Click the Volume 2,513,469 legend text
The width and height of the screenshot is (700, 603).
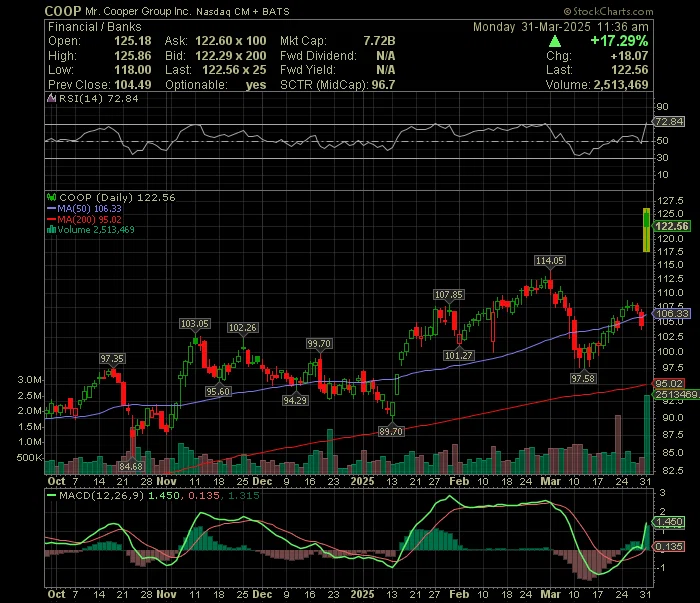click(x=96, y=230)
